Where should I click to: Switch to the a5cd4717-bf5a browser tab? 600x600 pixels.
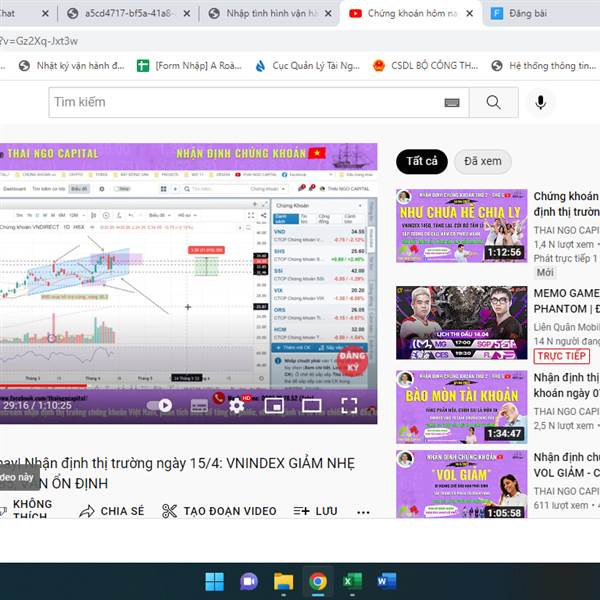click(130, 13)
